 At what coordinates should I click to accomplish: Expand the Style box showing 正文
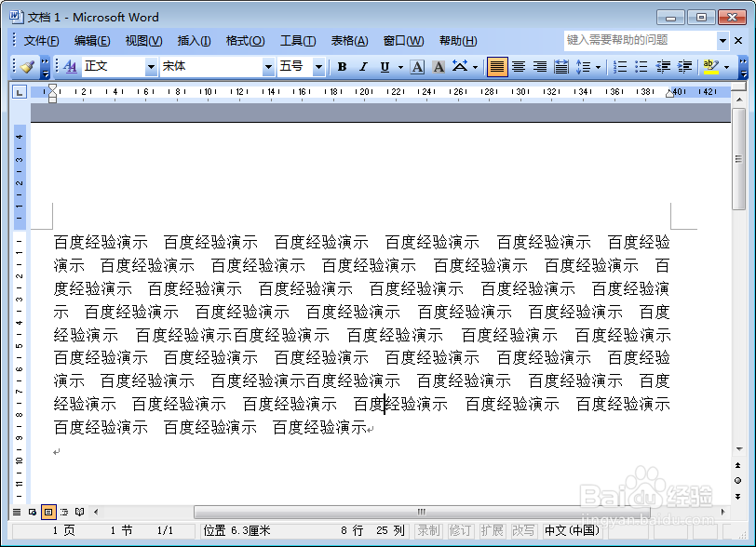151,67
